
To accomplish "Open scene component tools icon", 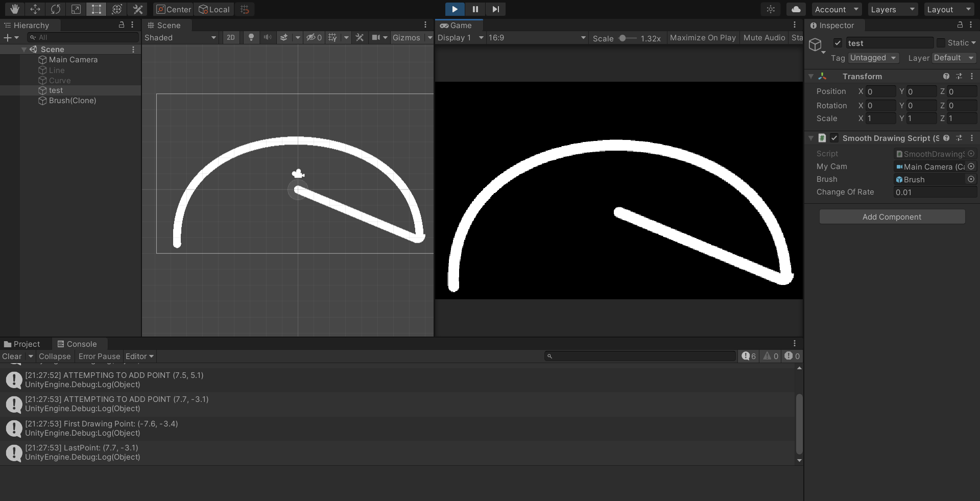I will (360, 37).
